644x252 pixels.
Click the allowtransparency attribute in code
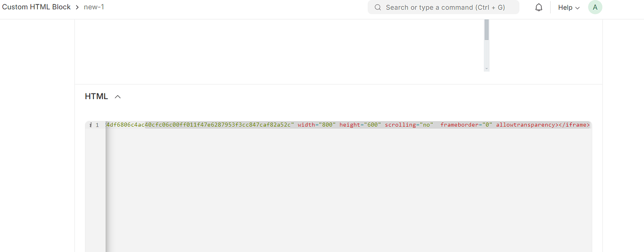[x=525, y=125]
